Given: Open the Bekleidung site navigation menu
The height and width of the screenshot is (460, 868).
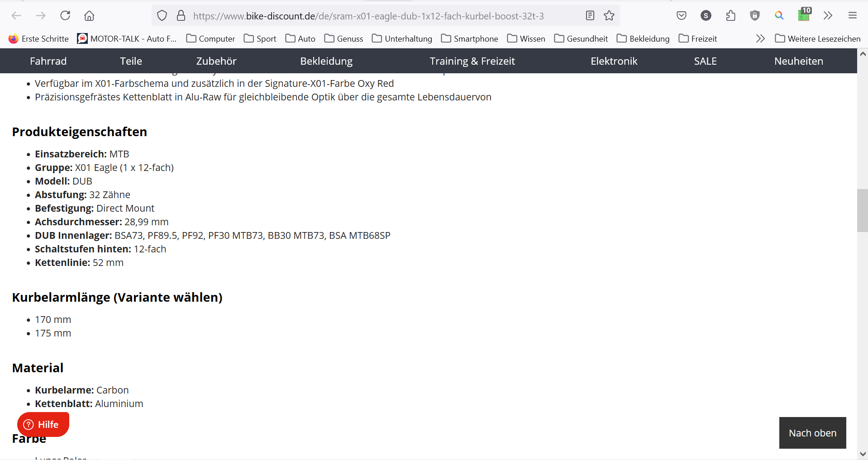Looking at the screenshot, I should [326, 61].
